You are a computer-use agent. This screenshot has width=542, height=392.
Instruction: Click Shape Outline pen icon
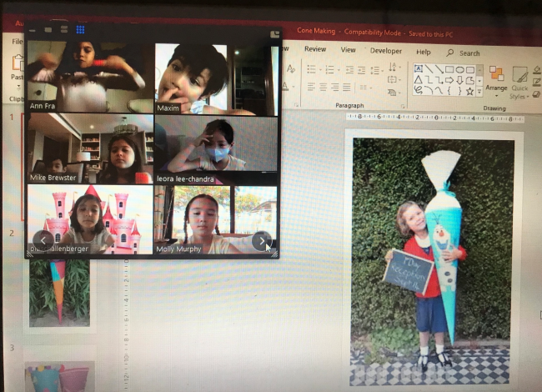point(537,83)
